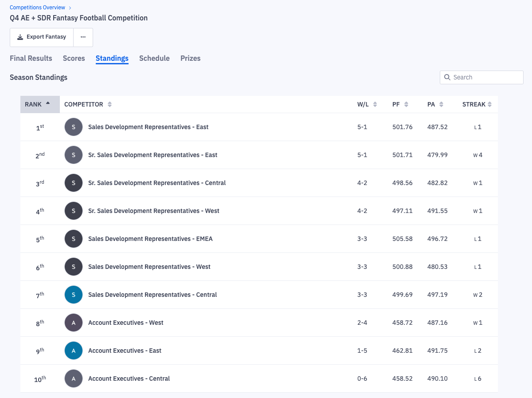The height and width of the screenshot is (398, 532).
Task: View the Prizes tab
Action: click(190, 58)
